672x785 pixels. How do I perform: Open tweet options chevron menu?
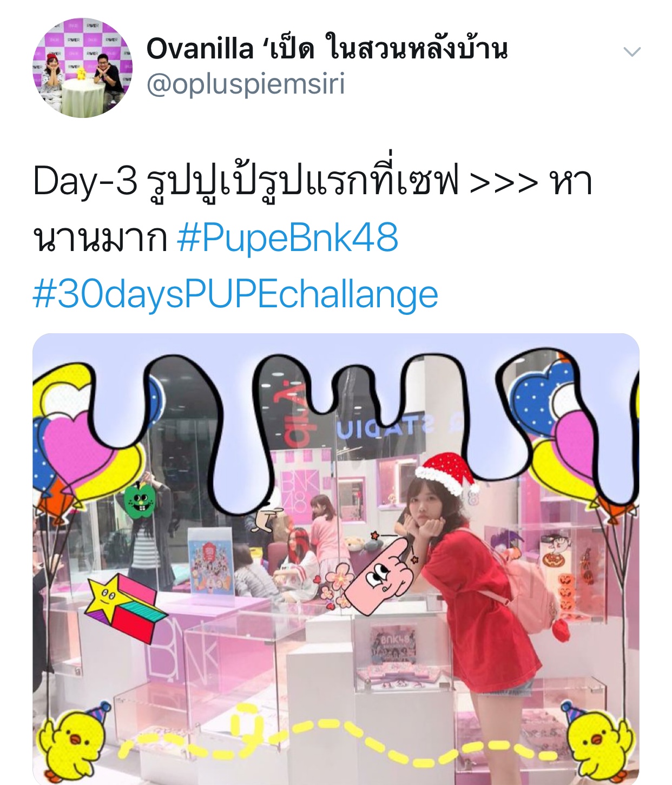point(632,52)
